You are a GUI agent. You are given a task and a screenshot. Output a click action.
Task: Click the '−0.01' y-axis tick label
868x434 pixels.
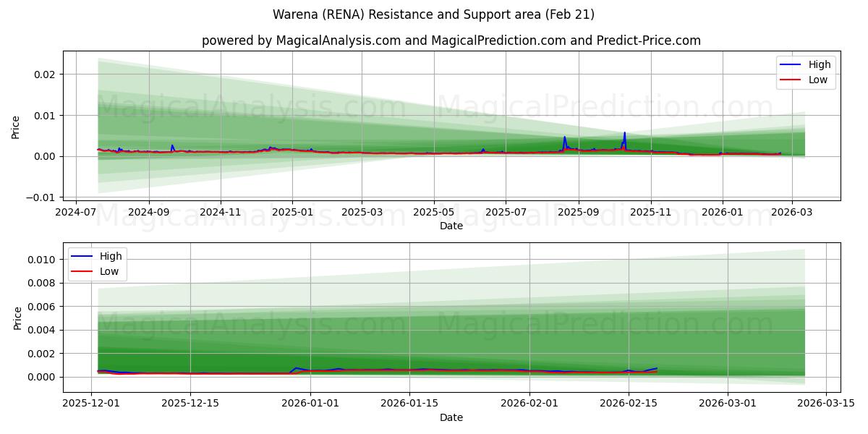click(x=41, y=197)
